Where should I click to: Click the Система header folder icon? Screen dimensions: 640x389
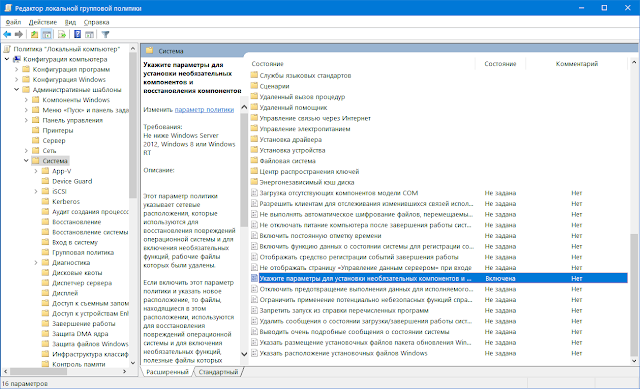149,51
